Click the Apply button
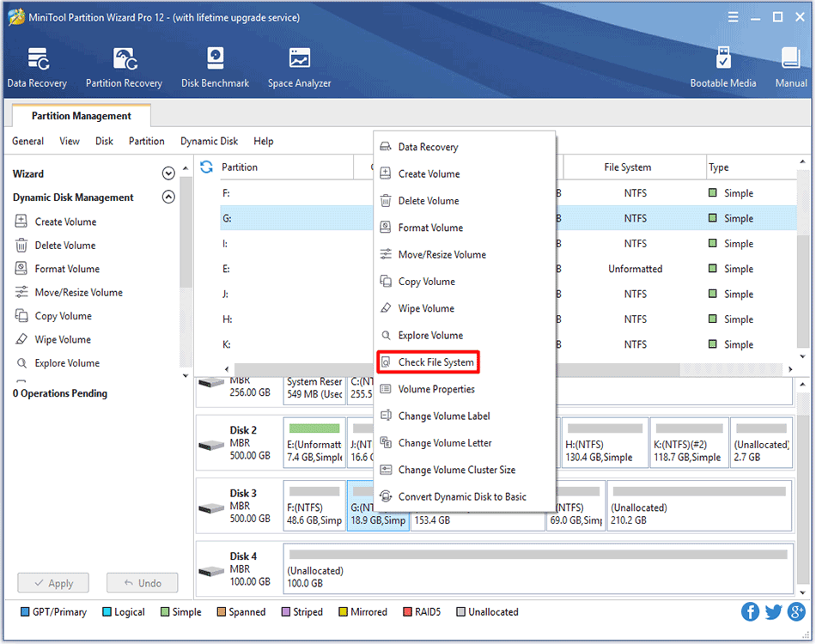The width and height of the screenshot is (816, 644). tap(52, 582)
